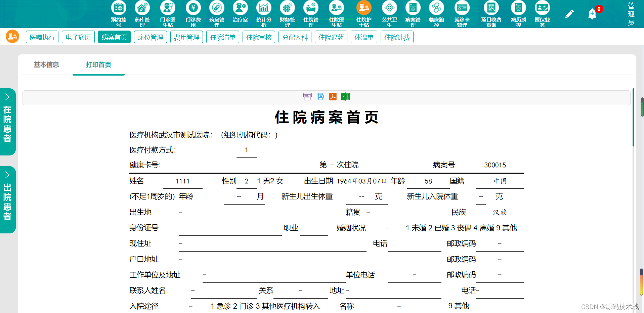Click the 病案号 value 300015

coord(495,165)
